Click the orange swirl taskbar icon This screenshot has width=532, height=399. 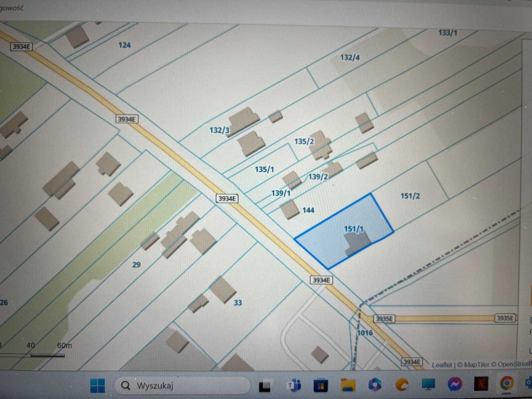401,384
